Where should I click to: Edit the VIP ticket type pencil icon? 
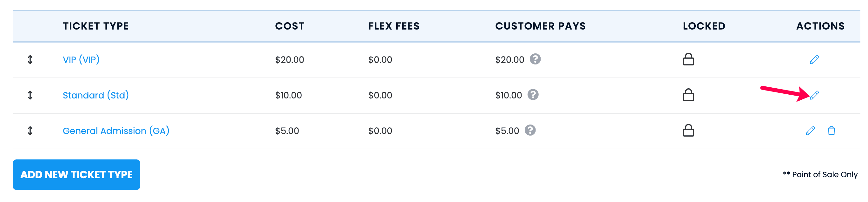[x=814, y=60]
